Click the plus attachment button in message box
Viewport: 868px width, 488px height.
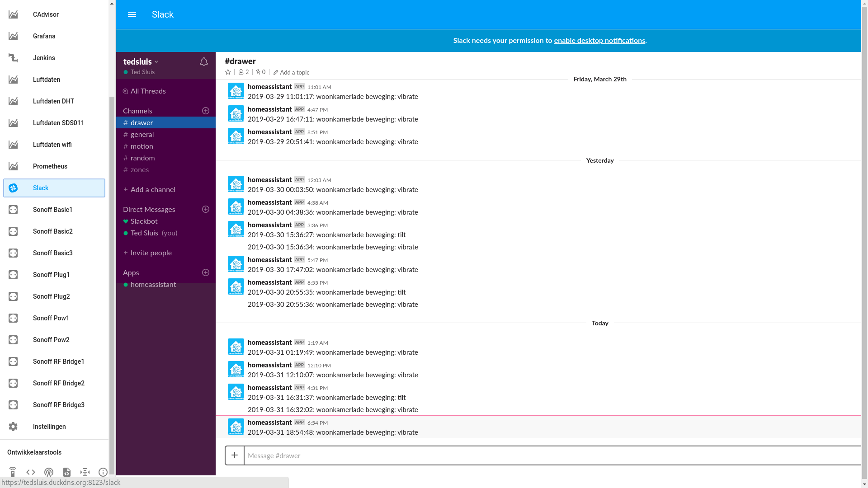pos(235,455)
